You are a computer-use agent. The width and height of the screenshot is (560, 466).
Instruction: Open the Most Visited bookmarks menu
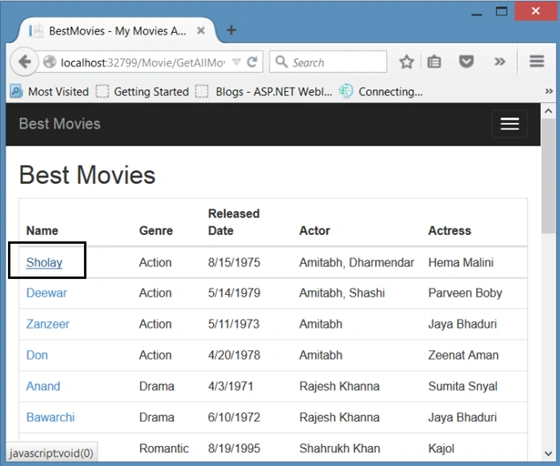pos(50,91)
